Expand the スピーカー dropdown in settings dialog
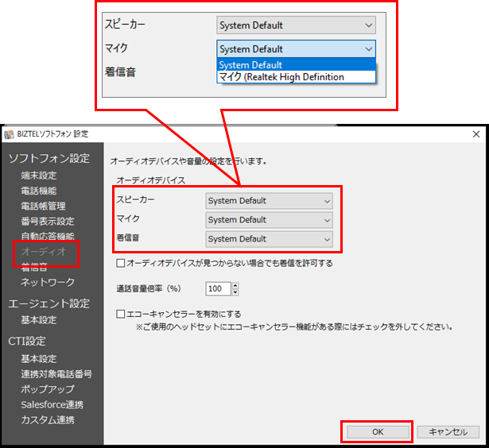The height and width of the screenshot is (448, 489). (269, 201)
